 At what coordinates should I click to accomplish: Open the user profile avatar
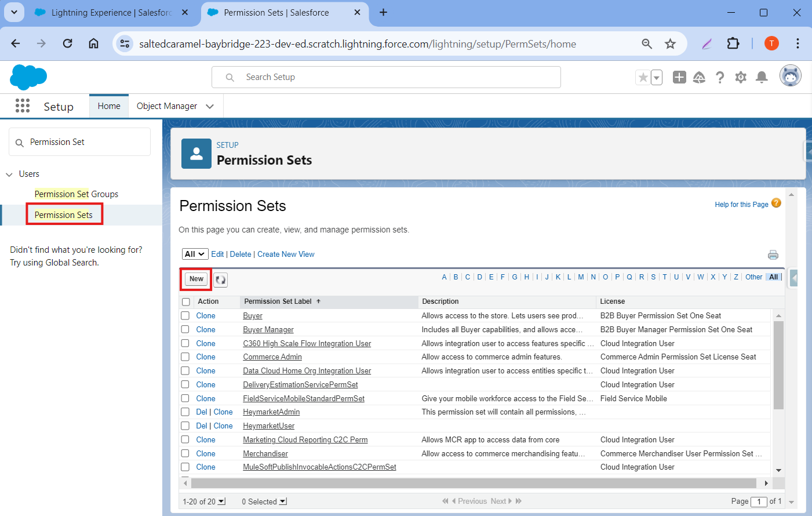pyautogui.click(x=791, y=76)
